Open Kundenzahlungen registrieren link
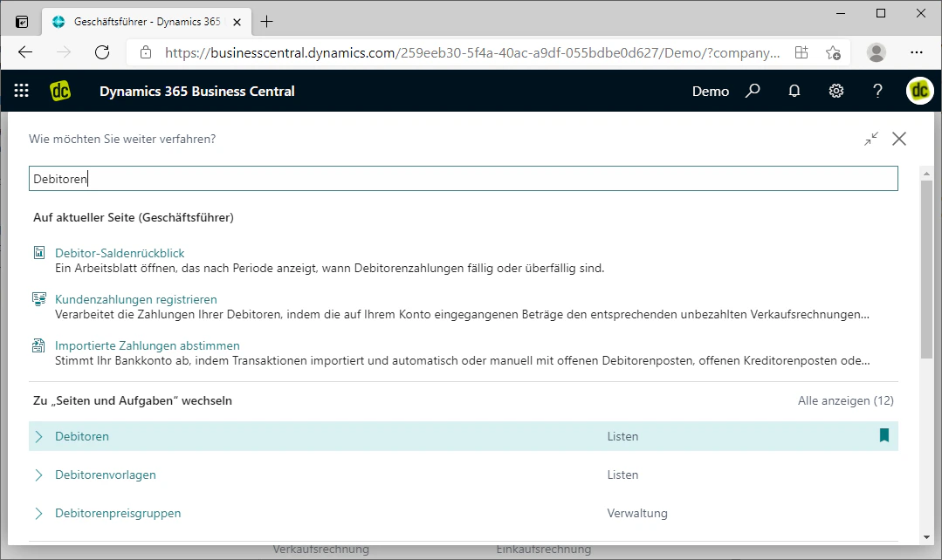Screen dimensions: 942x560 136,299
